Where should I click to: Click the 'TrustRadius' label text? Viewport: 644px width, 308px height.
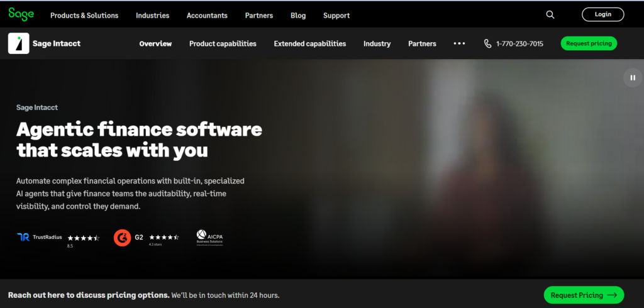pos(47,237)
